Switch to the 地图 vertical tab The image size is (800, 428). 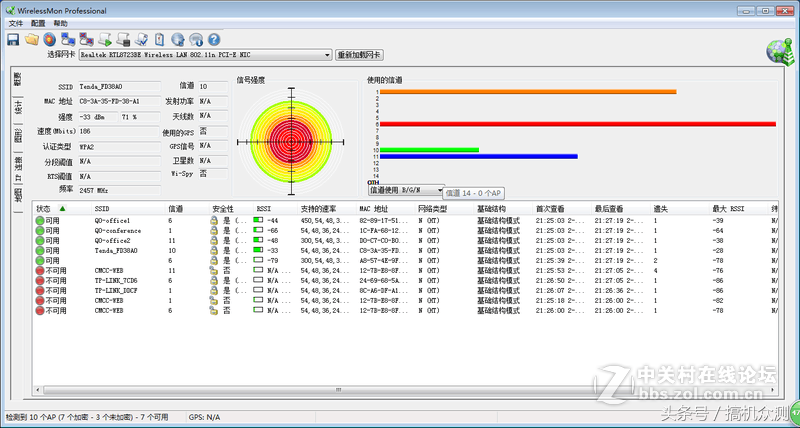click(18, 194)
